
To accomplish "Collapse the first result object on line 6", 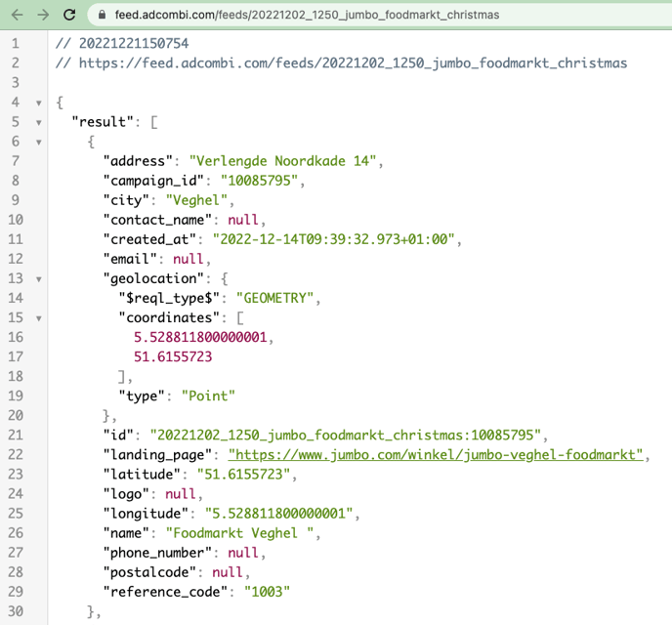I will click(38, 143).
